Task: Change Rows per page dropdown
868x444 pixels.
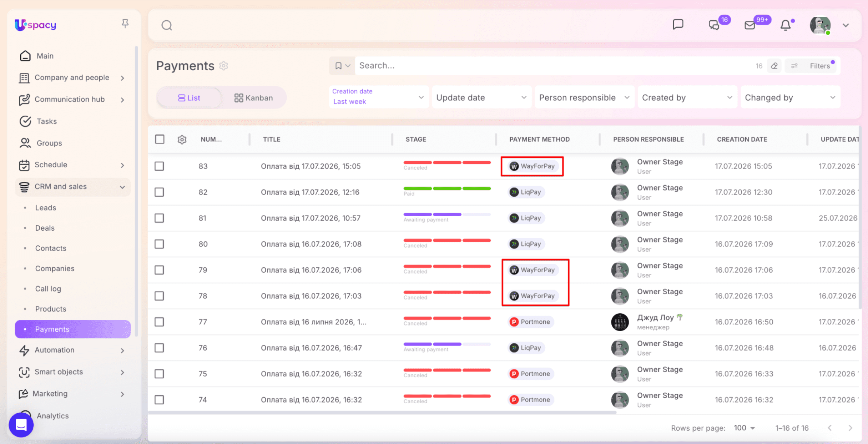Action: click(x=744, y=428)
